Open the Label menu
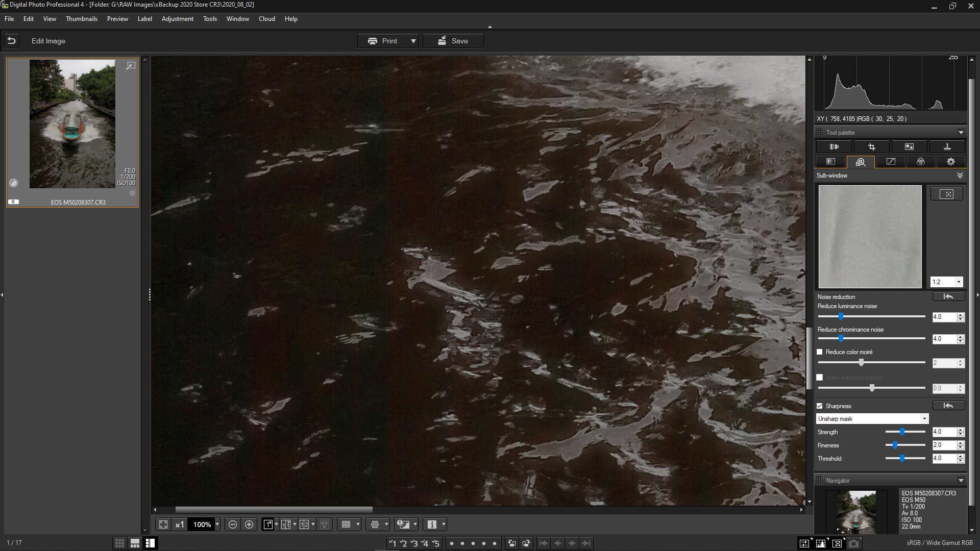Image resolution: width=980 pixels, height=551 pixels. pos(145,19)
